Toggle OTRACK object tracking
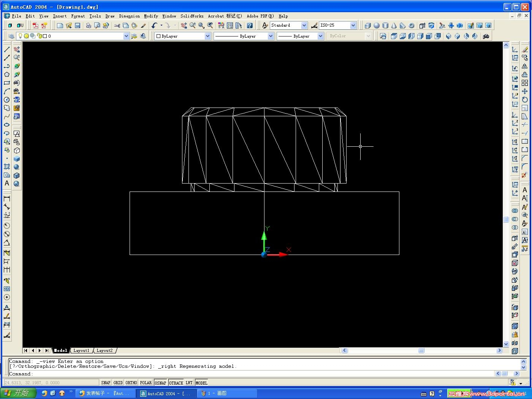532x399 pixels. click(x=176, y=383)
